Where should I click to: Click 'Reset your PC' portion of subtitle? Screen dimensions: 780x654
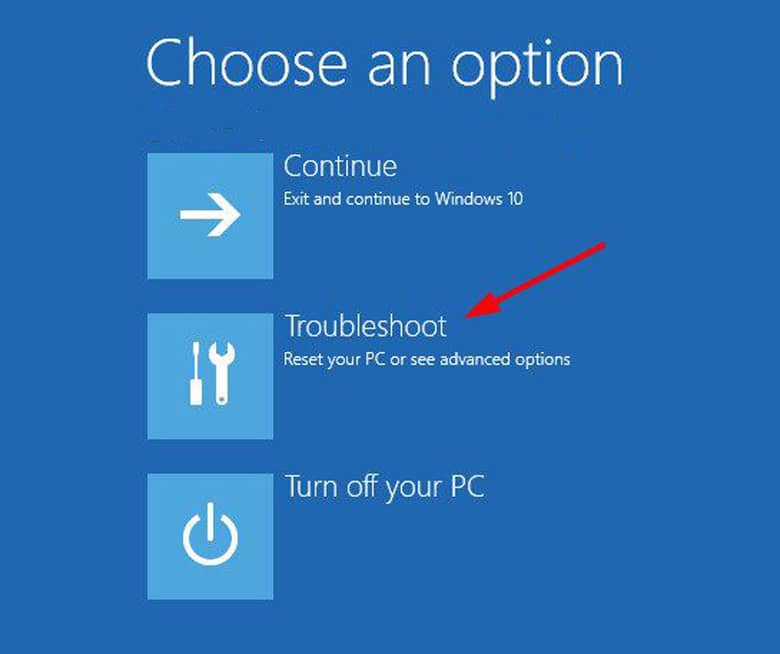click(334, 359)
